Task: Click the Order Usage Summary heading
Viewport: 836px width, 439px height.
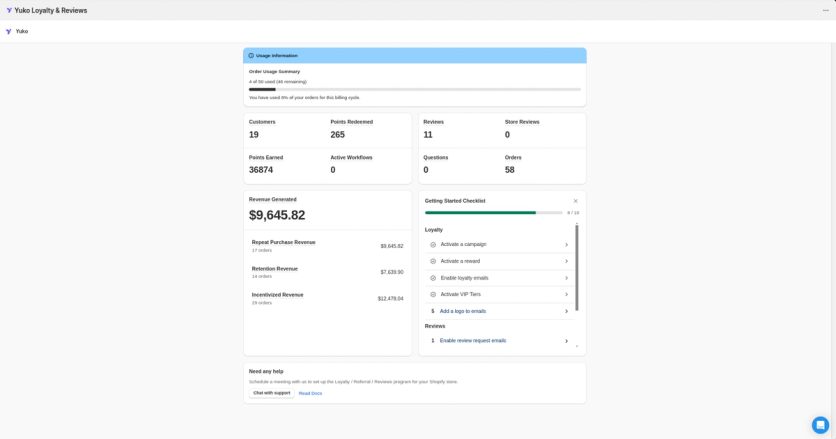Action: 275,71
